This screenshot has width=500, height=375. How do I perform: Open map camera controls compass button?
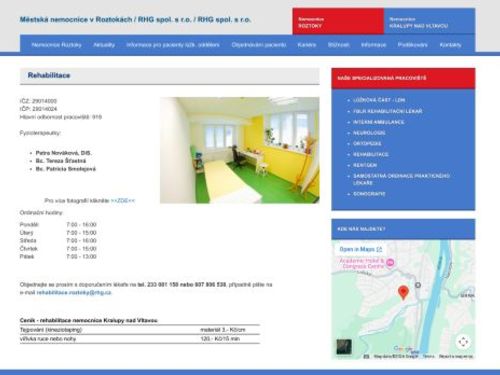coord(463,342)
